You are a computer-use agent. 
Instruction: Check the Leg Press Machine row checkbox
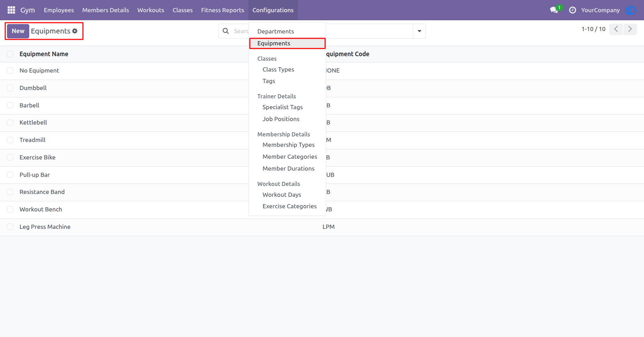[10, 227]
